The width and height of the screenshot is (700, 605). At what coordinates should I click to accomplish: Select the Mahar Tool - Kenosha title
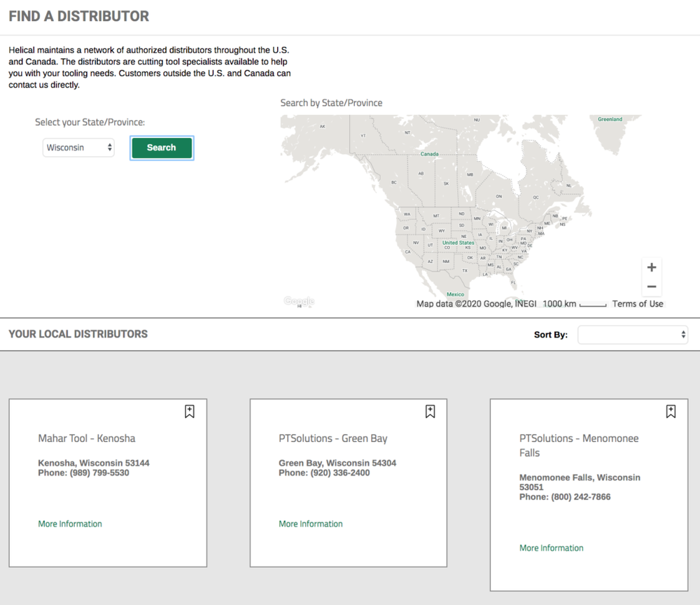pyautogui.click(x=87, y=438)
